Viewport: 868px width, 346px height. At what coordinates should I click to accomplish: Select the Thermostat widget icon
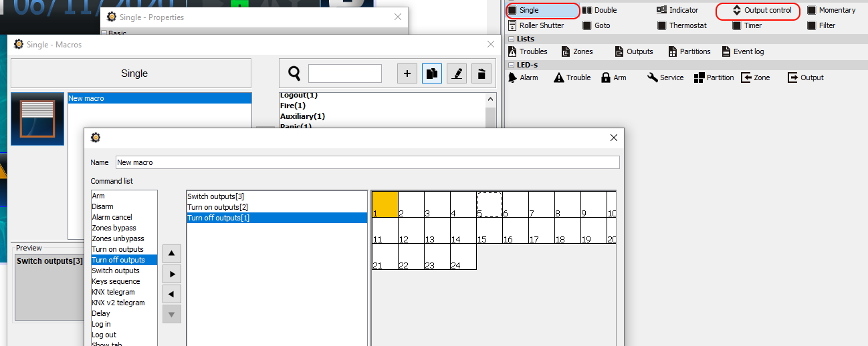pyautogui.click(x=661, y=25)
